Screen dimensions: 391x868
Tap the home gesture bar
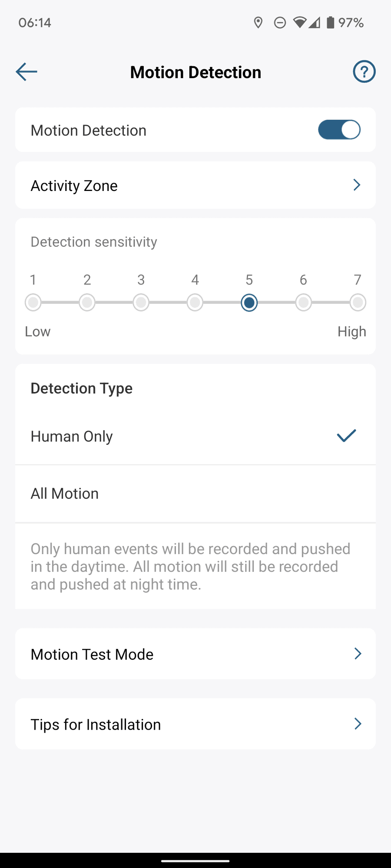pyautogui.click(x=195, y=861)
